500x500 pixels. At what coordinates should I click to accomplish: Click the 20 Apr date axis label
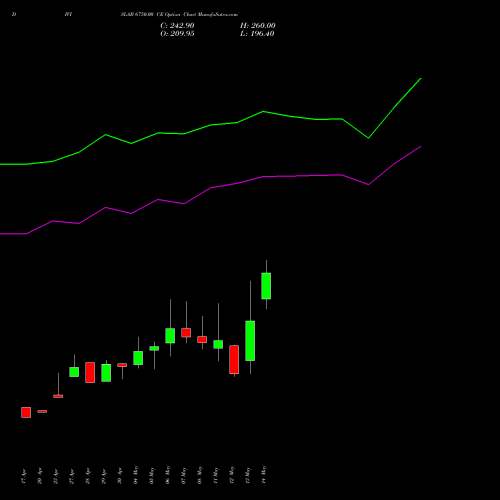point(40,476)
